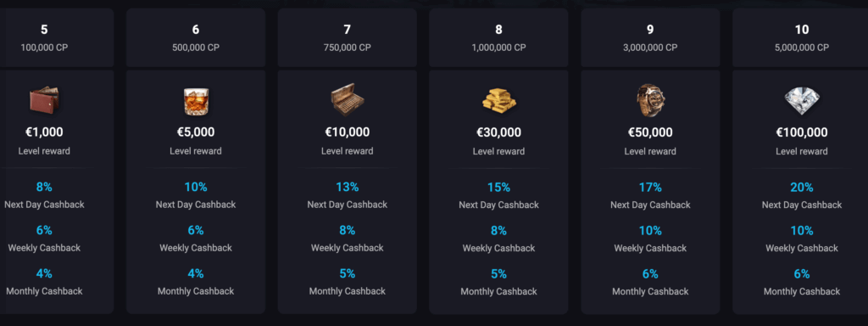
Task: Click level 5's 8% Next Day Cashback
Action: click(x=44, y=188)
